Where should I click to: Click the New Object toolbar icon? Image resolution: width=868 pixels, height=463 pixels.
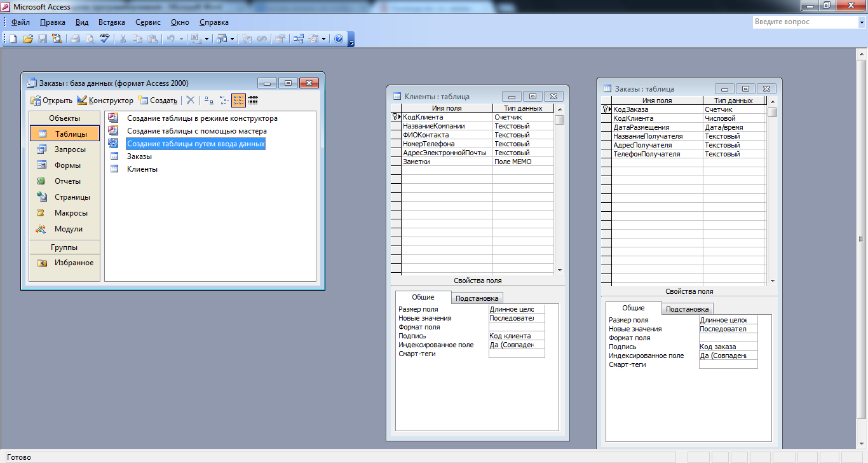click(x=313, y=39)
